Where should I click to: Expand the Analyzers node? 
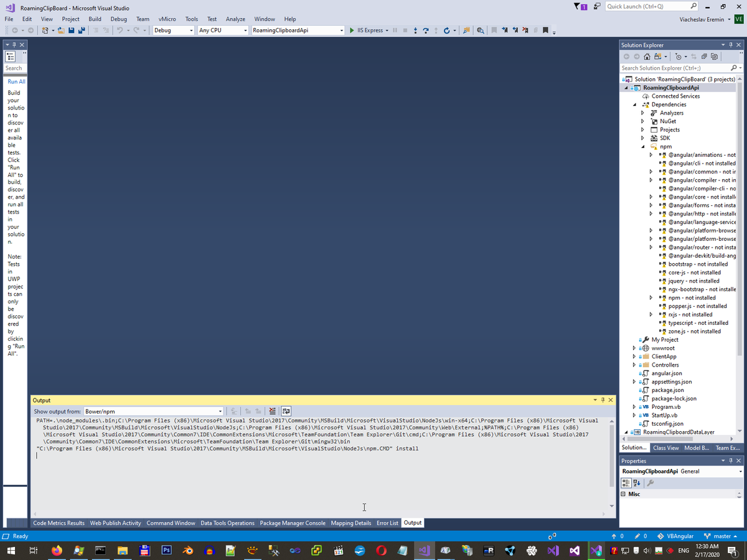642,113
